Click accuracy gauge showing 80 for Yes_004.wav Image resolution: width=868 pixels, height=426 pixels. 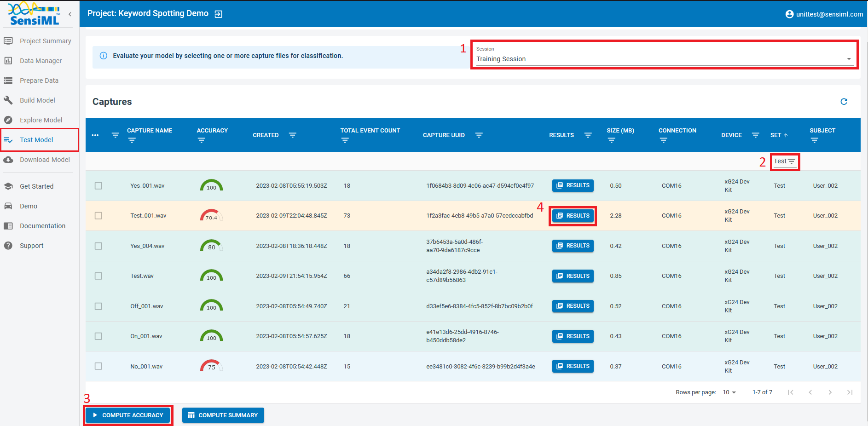point(211,246)
